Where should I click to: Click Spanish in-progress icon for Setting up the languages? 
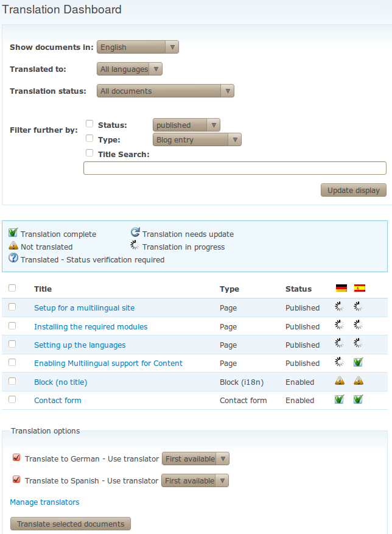(358, 343)
